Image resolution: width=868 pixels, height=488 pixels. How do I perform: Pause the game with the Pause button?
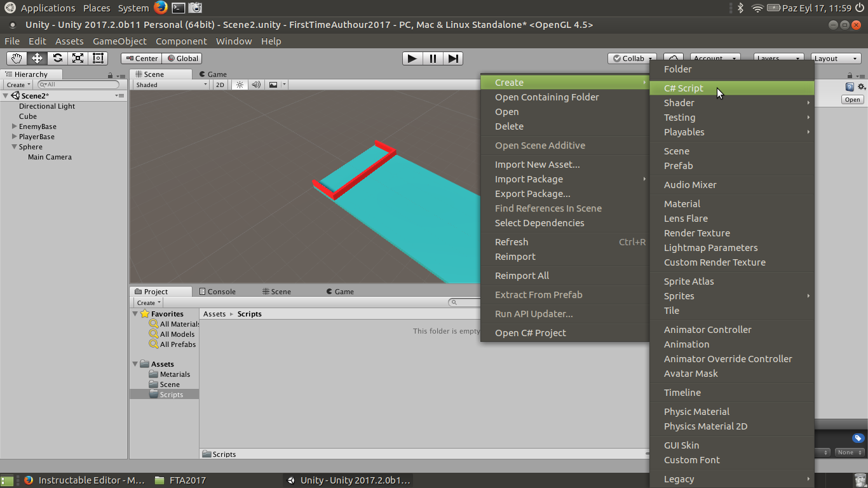coord(433,58)
